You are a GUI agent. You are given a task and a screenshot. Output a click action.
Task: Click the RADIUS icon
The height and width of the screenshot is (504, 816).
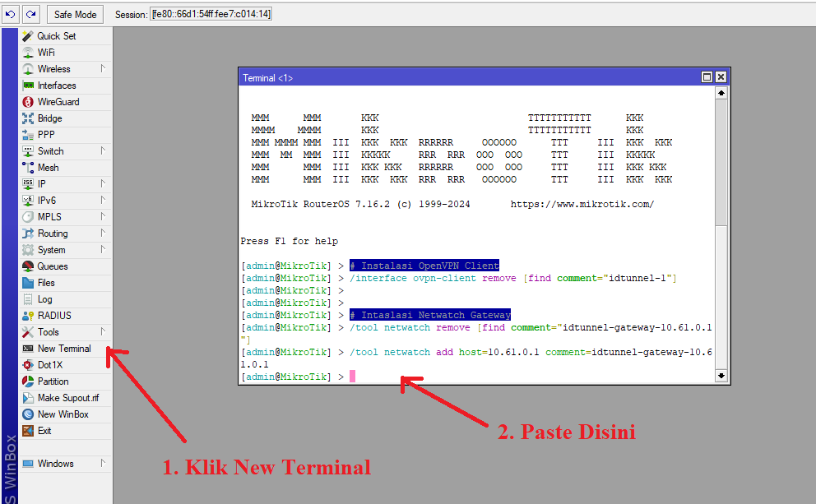[x=28, y=316]
